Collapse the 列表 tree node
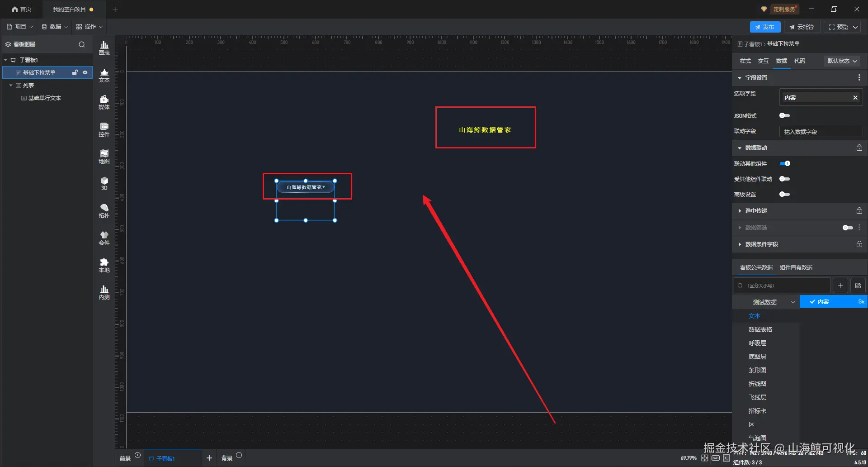This screenshot has height=467, width=868. click(11, 86)
